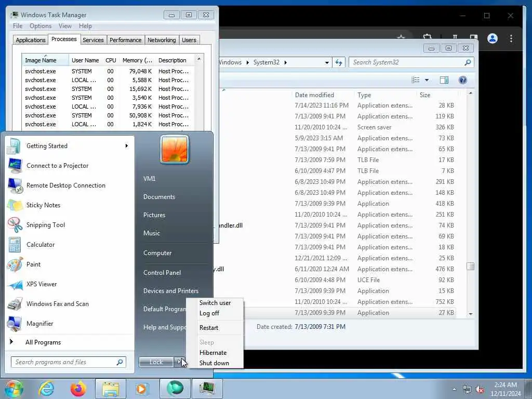Image resolution: width=532 pixels, height=399 pixels.
Task: Choose Switch user in the power menu
Action: click(x=215, y=303)
